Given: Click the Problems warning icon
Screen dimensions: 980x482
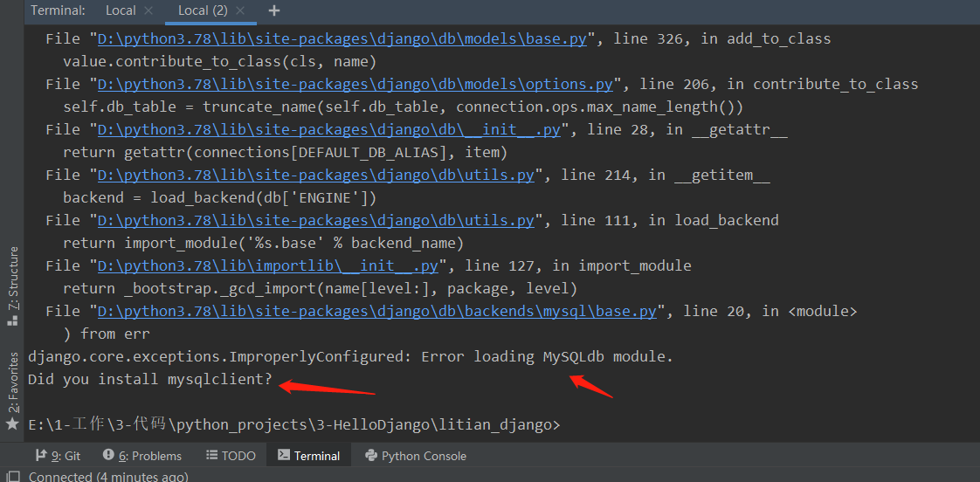Looking at the screenshot, I should coord(109,455).
